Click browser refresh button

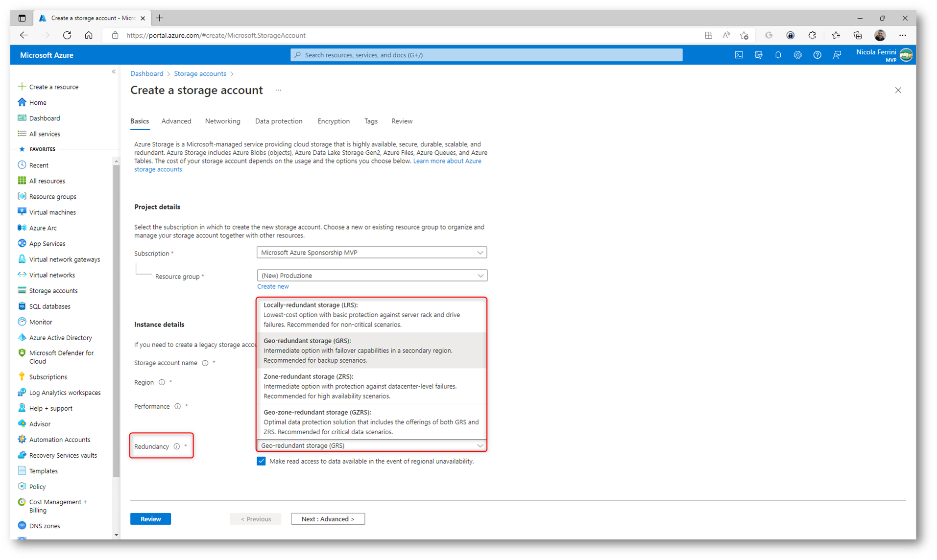67,35
